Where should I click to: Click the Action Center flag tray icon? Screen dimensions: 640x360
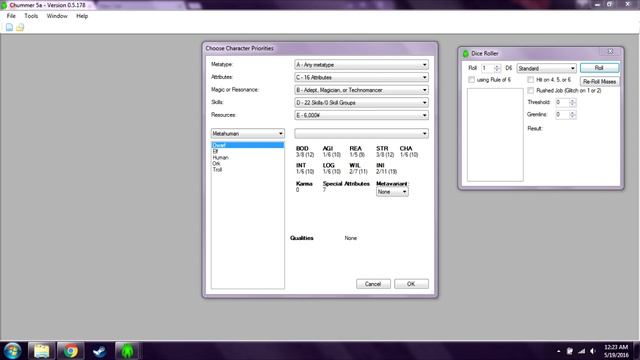tap(570, 351)
